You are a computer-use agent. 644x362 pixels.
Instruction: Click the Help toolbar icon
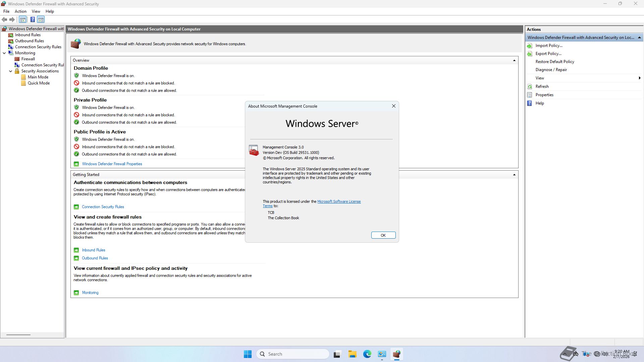click(x=33, y=19)
